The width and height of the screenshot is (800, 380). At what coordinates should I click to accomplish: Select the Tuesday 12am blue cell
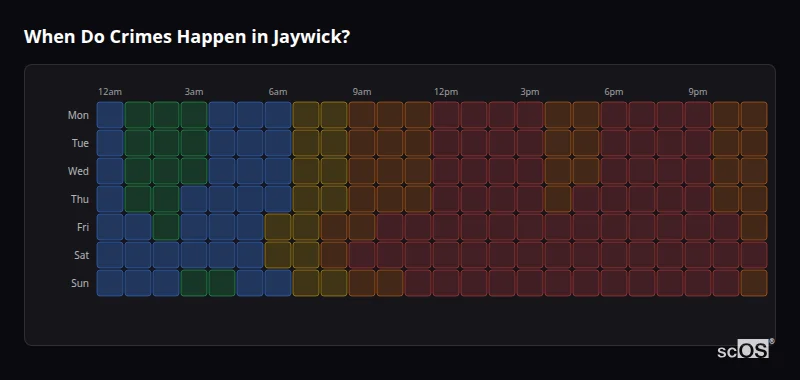[x=110, y=143]
